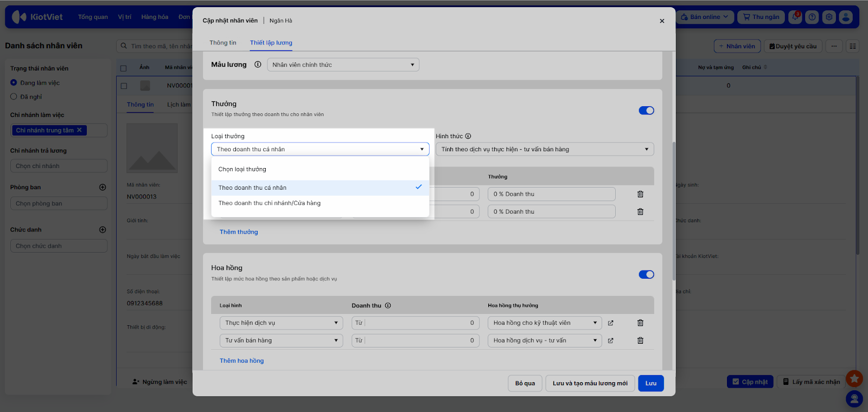The width and height of the screenshot is (868, 412).
Task: Click the dialog's vertical scrollbar
Action: (674, 211)
